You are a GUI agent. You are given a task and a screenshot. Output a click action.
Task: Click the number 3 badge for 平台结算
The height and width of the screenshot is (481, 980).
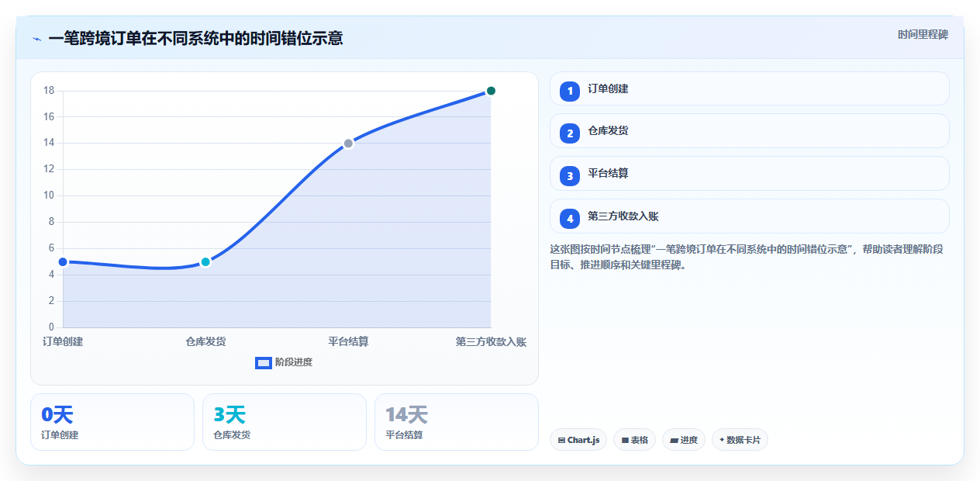point(570,176)
